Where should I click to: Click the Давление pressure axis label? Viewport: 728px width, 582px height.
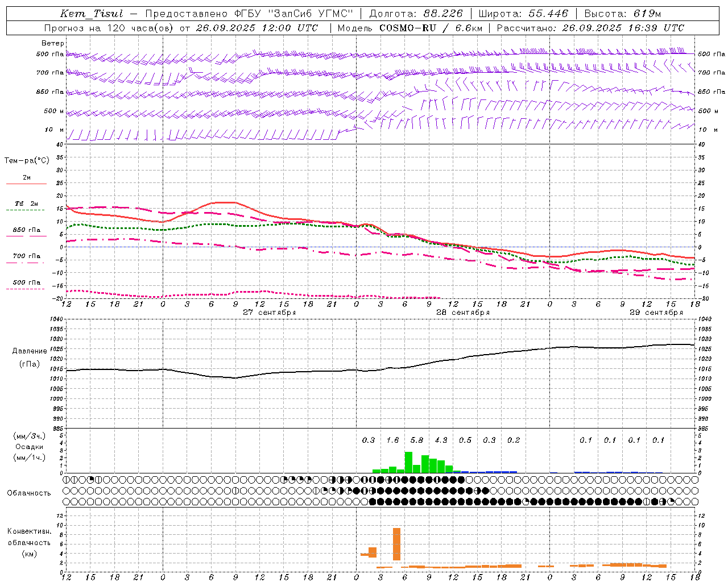[30, 351]
